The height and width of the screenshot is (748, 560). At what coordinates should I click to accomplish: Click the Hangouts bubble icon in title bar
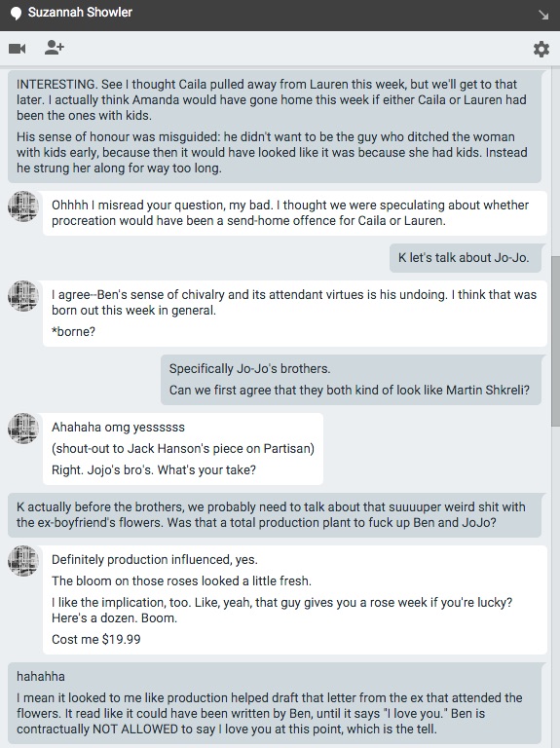[x=16, y=14]
